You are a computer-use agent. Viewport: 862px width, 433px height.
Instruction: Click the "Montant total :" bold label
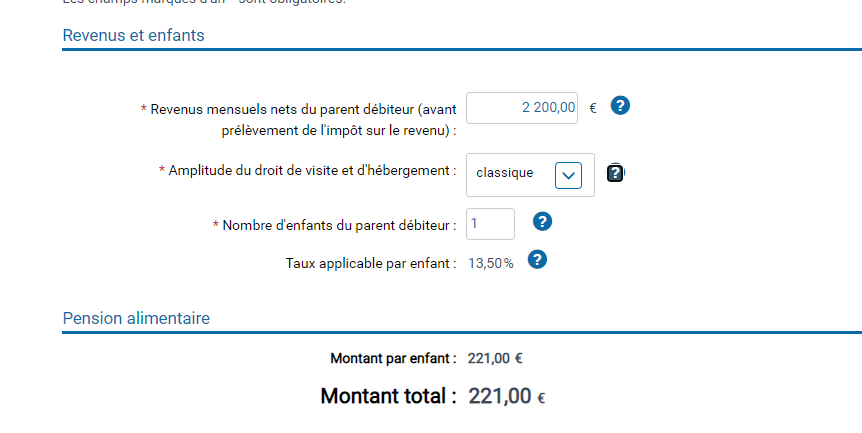[389, 396]
